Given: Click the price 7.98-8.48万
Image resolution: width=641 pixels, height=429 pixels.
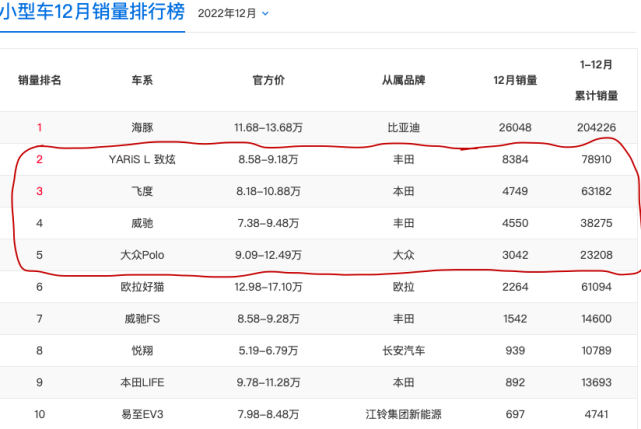Looking at the screenshot, I should pyautogui.click(x=269, y=414).
